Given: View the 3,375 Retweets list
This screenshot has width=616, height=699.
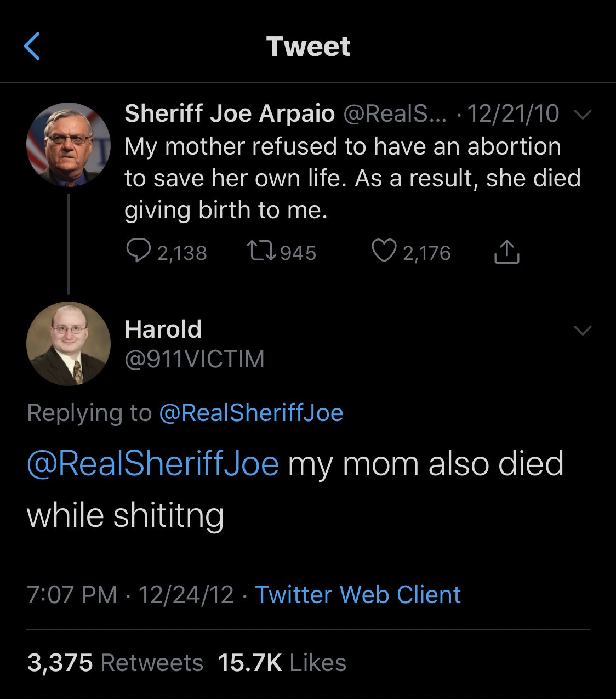Looking at the screenshot, I should (x=115, y=663).
